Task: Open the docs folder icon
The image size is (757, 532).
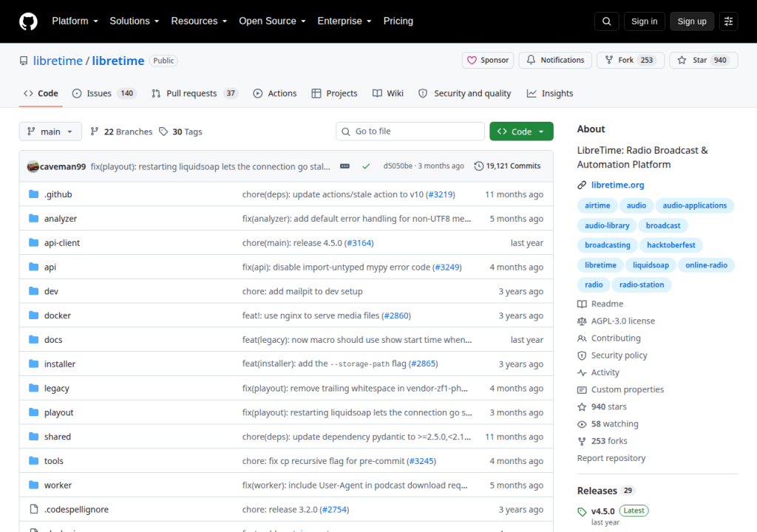Action: click(x=33, y=339)
